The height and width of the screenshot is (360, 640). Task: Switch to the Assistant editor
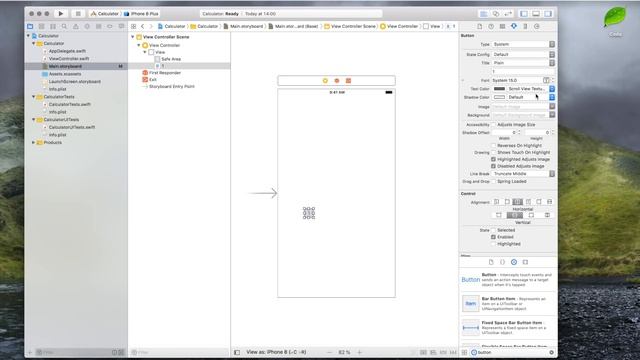[496, 14]
